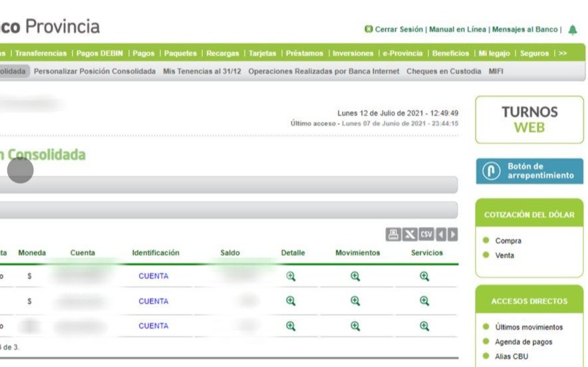
Task: Click Cerrar Sesión link
Action: (398, 29)
